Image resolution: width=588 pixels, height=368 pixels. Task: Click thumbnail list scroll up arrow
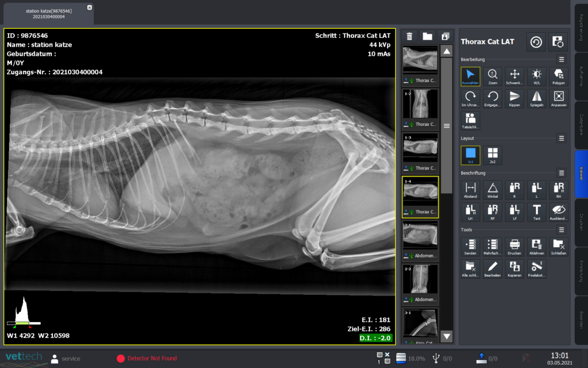[447, 51]
